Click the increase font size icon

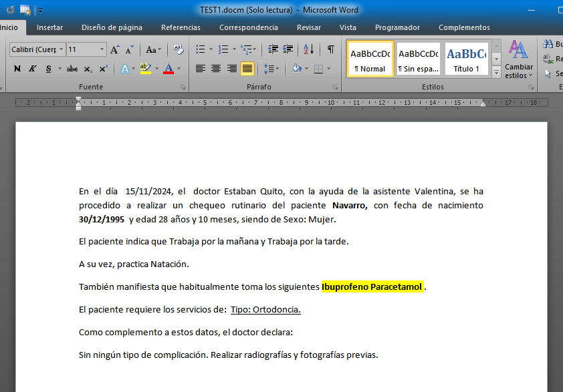click(x=115, y=49)
